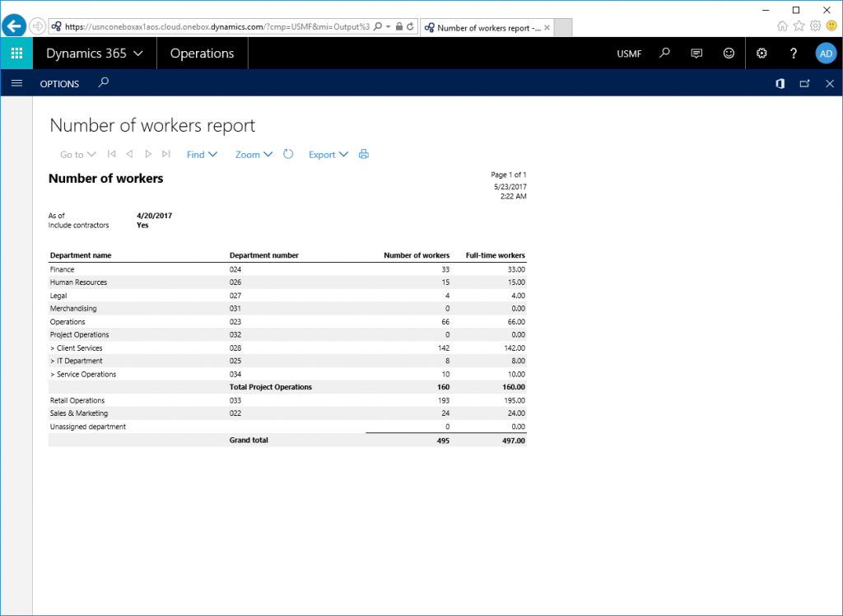Open the Find dropdown
Screen dimensions: 843x616
pos(201,154)
